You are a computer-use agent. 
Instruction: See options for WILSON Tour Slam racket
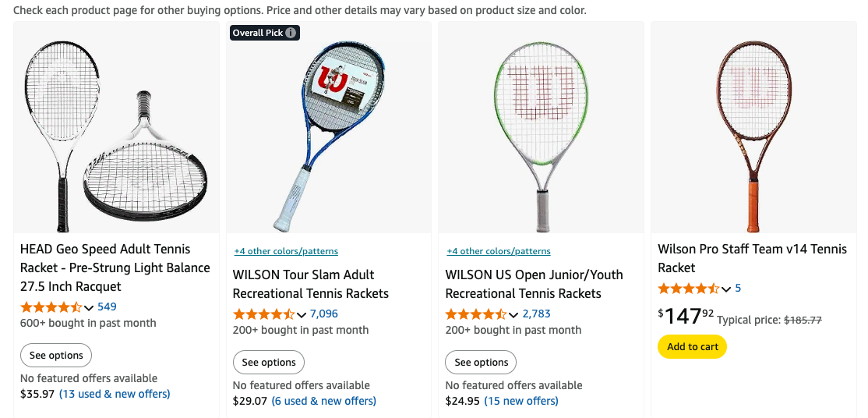click(269, 363)
